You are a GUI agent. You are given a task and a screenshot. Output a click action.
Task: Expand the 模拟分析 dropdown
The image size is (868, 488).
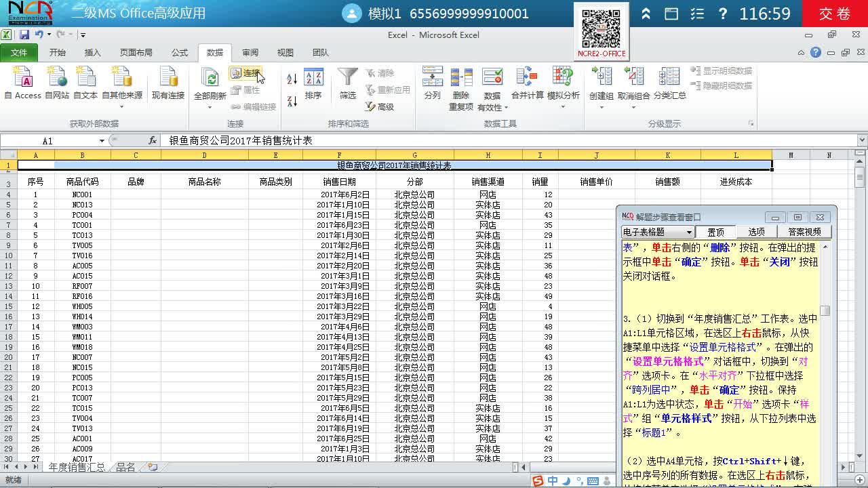tap(563, 106)
